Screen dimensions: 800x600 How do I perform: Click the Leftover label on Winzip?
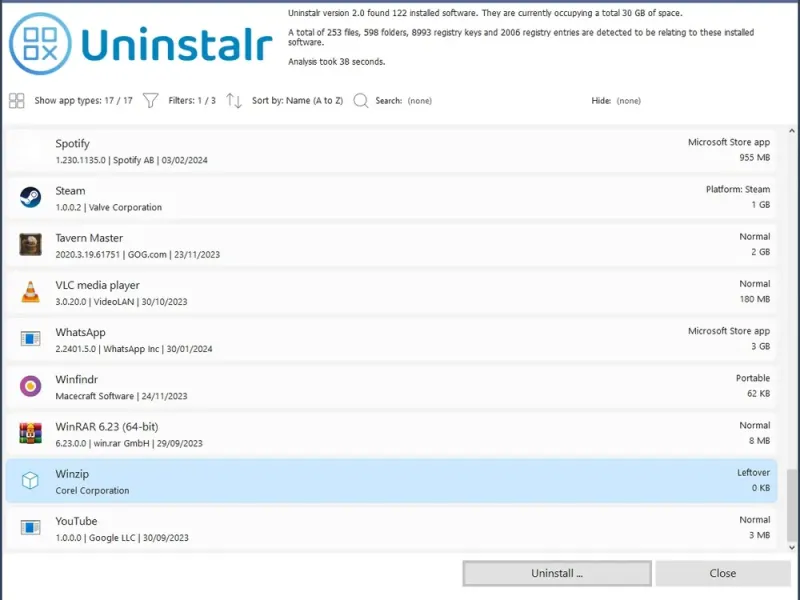(753, 472)
